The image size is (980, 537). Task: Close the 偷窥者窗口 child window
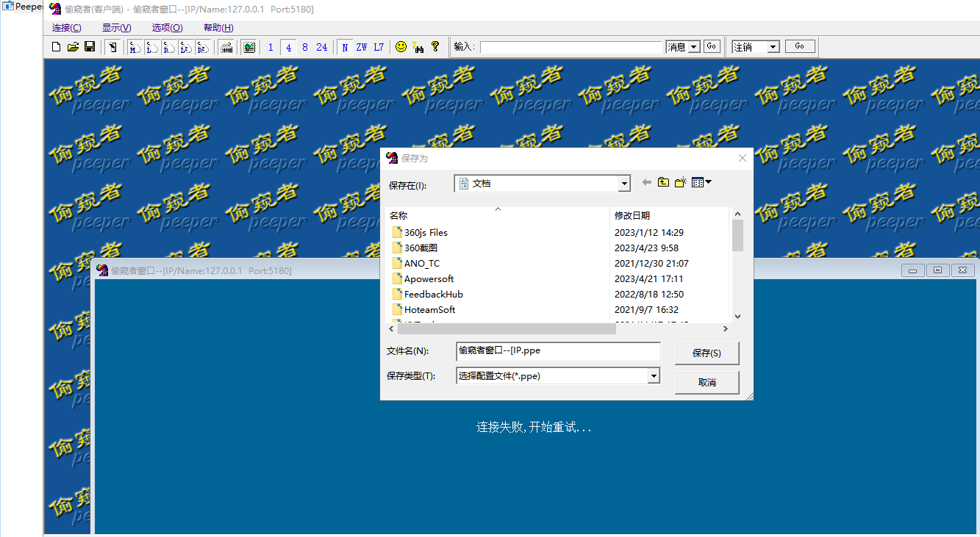click(962, 270)
